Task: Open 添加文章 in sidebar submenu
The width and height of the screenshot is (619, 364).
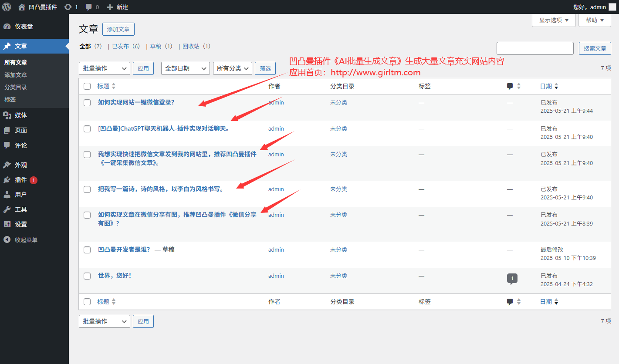Action: tap(16, 75)
